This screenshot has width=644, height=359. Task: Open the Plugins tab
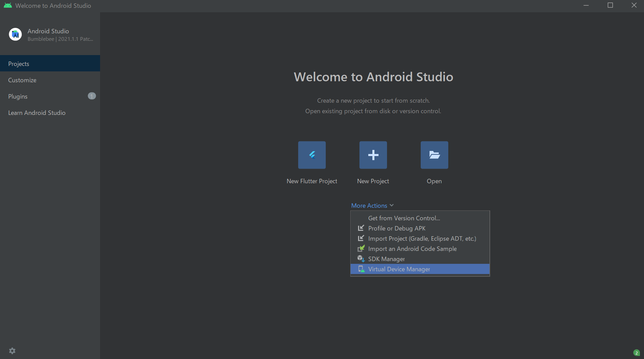tap(50, 96)
